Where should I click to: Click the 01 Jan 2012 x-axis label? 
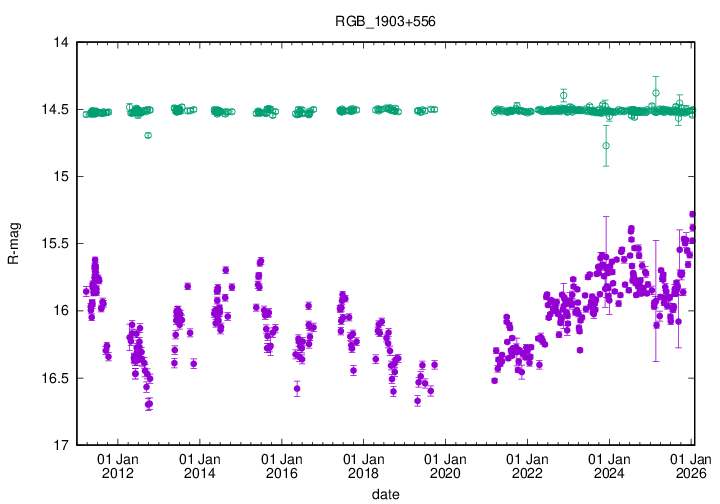click(117, 464)
